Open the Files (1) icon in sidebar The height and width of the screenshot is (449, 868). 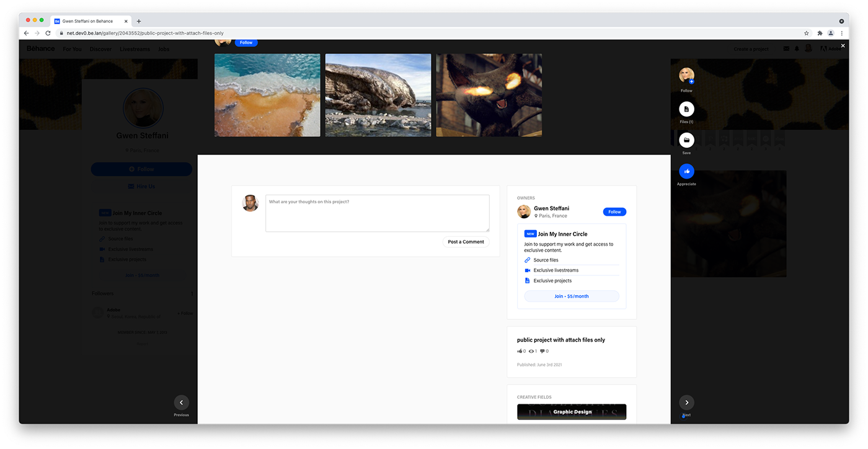(x=686, y=110)
